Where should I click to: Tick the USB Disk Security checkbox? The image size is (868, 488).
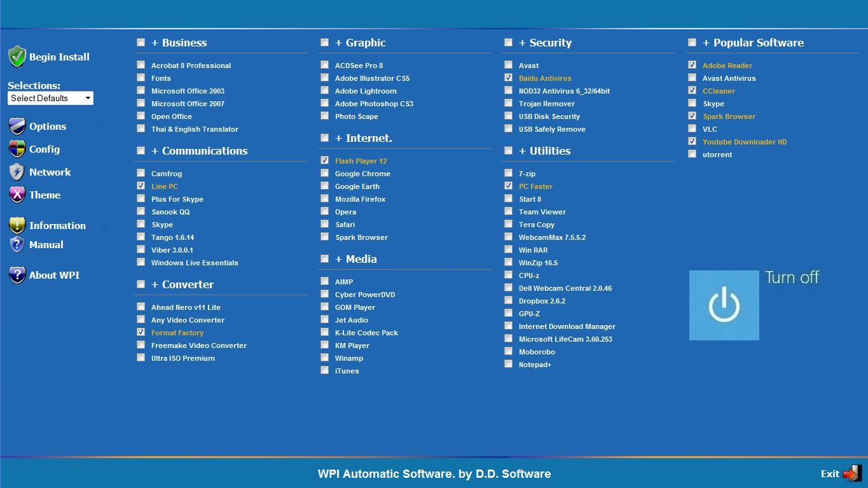(509, 116)
